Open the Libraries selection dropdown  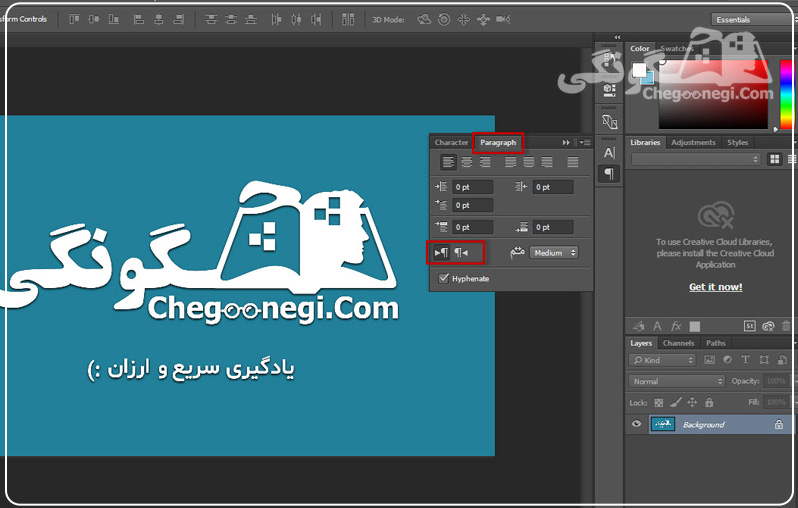click(x=696, y=159)
